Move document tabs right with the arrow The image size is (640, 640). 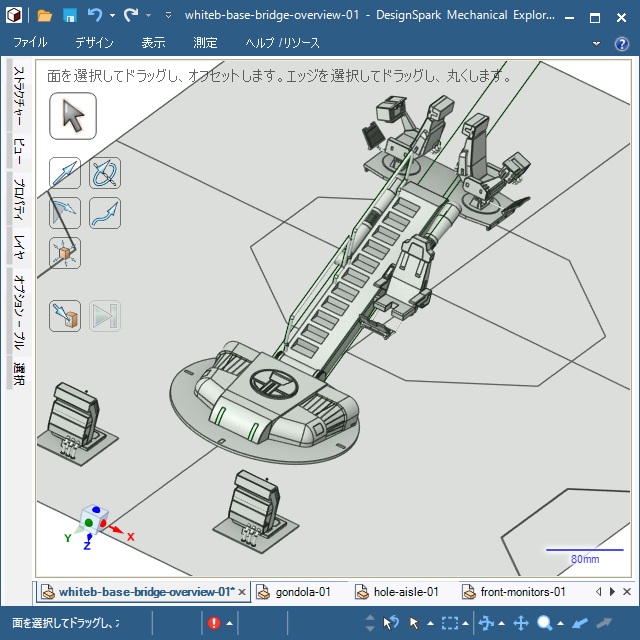[x=612, y=591]
